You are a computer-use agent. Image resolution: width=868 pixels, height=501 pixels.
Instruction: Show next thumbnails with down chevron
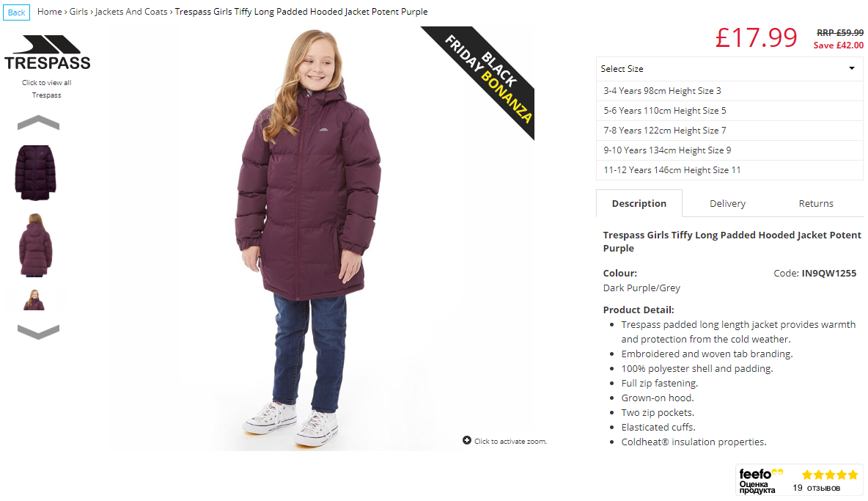(38, 332)
